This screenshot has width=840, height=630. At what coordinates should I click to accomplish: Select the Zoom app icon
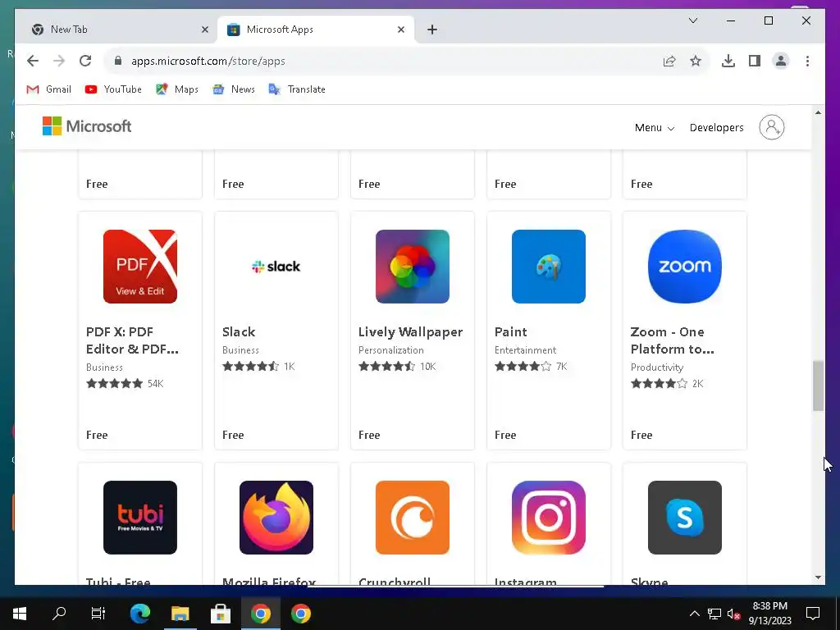684,267
